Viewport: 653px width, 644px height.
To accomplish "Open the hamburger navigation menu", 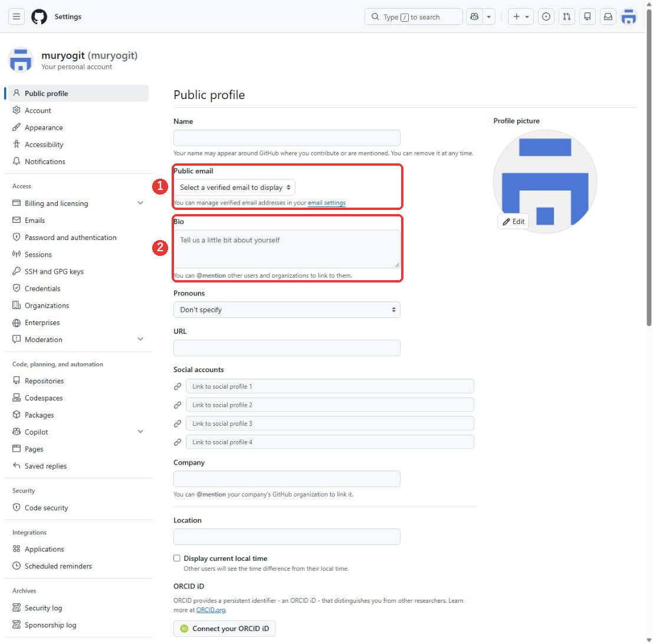I will (17, 17).
